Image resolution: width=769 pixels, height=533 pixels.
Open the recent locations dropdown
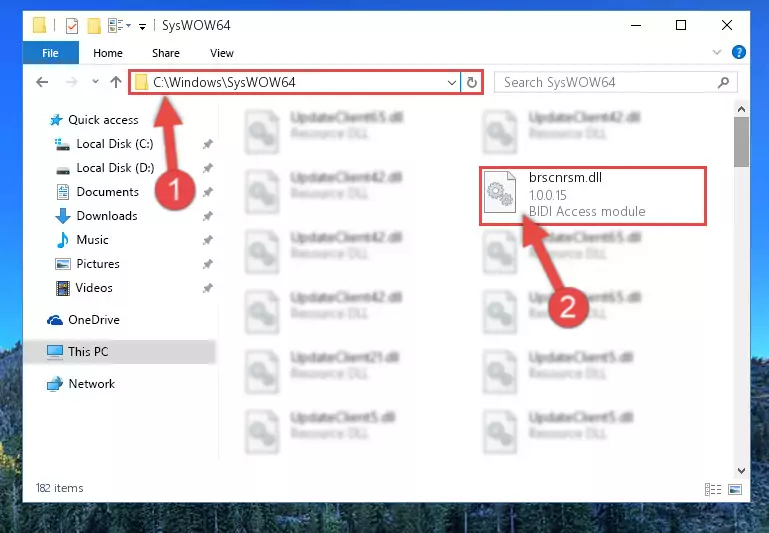pos(95,81)
